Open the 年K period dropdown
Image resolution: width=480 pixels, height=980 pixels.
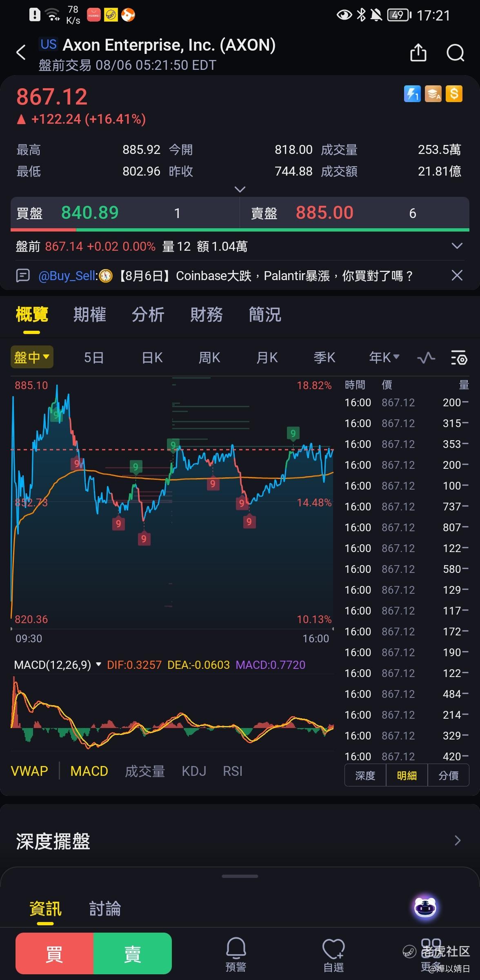tap(384, 357)
